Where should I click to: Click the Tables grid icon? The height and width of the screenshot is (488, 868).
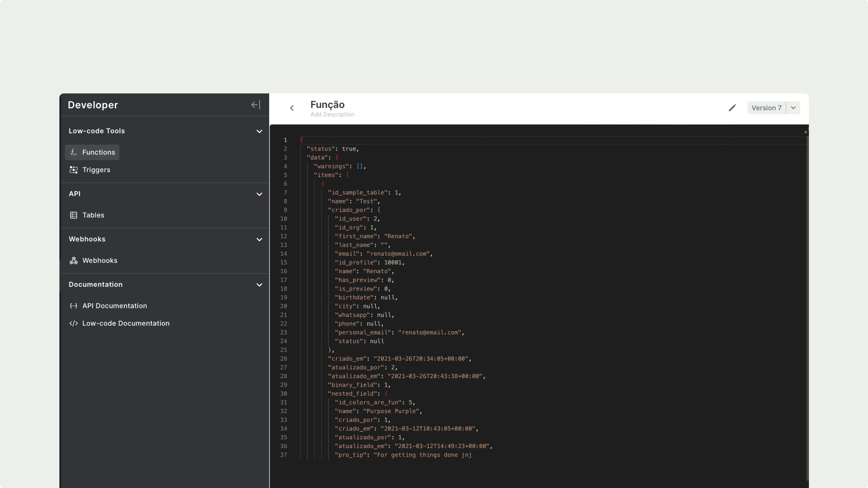(x=74, y=215)
